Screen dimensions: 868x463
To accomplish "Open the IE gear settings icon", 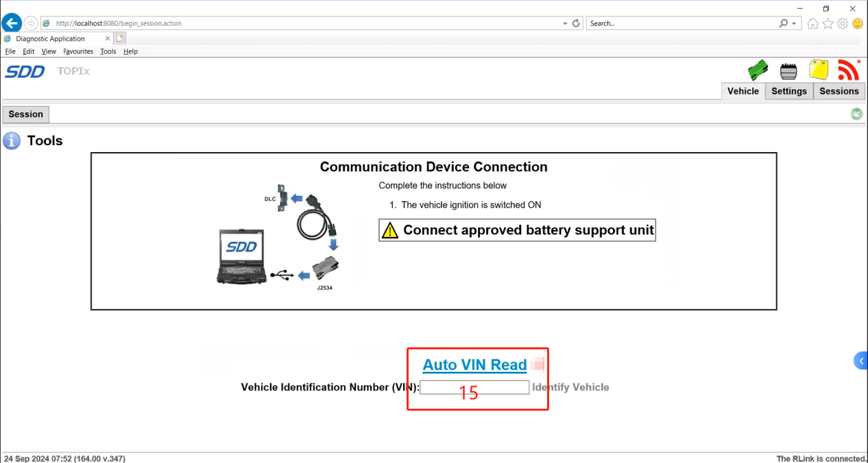I will [x=843, y=23].
